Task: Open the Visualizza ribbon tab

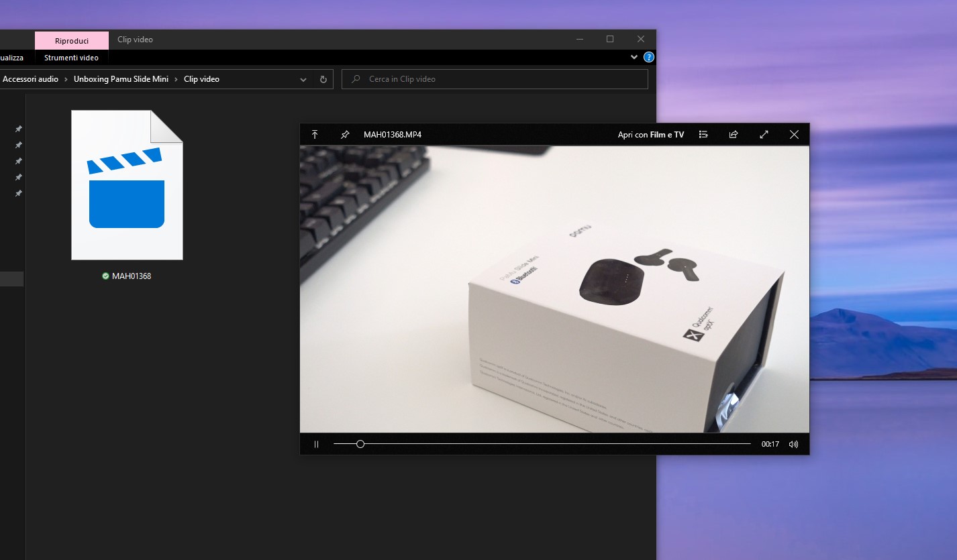Action: pos(11,58)
